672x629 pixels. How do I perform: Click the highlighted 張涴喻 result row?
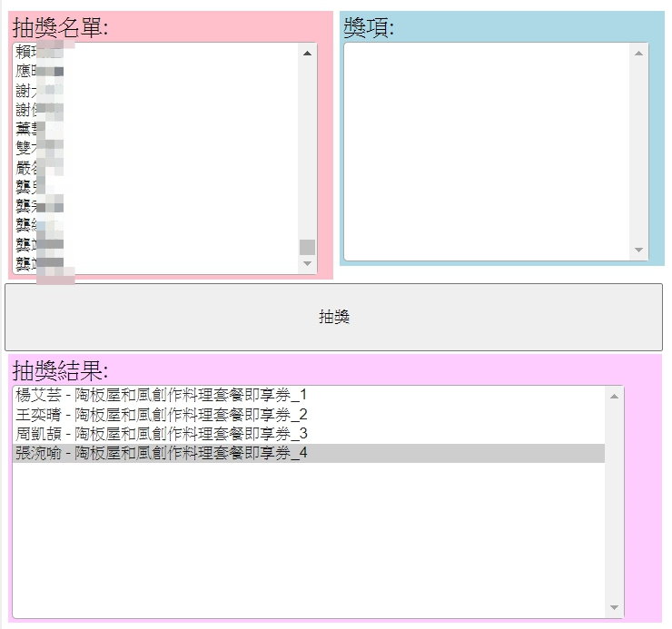pos(162,453)
